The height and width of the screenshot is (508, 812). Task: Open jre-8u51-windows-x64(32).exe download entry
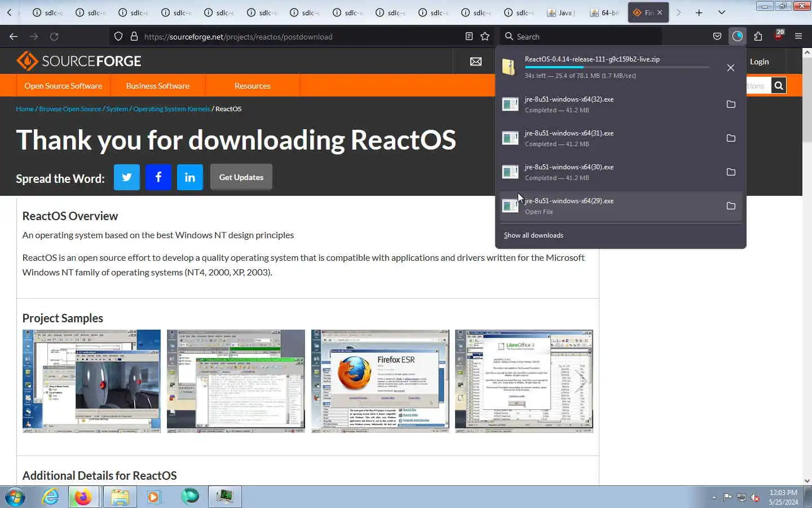608,104
